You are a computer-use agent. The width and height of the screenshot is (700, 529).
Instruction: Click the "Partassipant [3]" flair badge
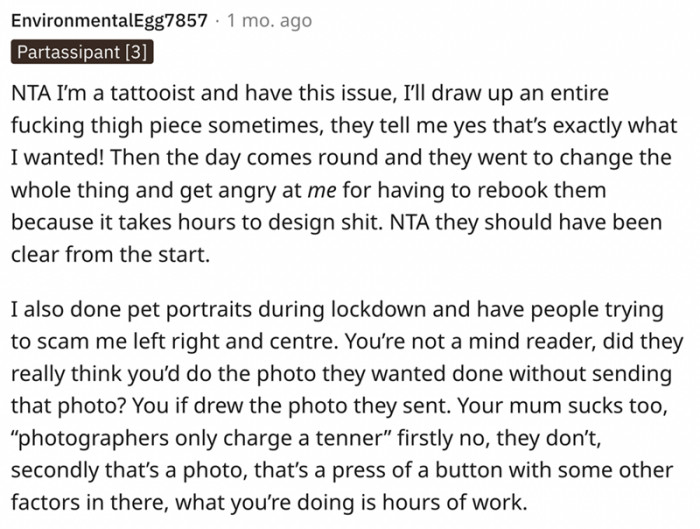click(82, 51)
